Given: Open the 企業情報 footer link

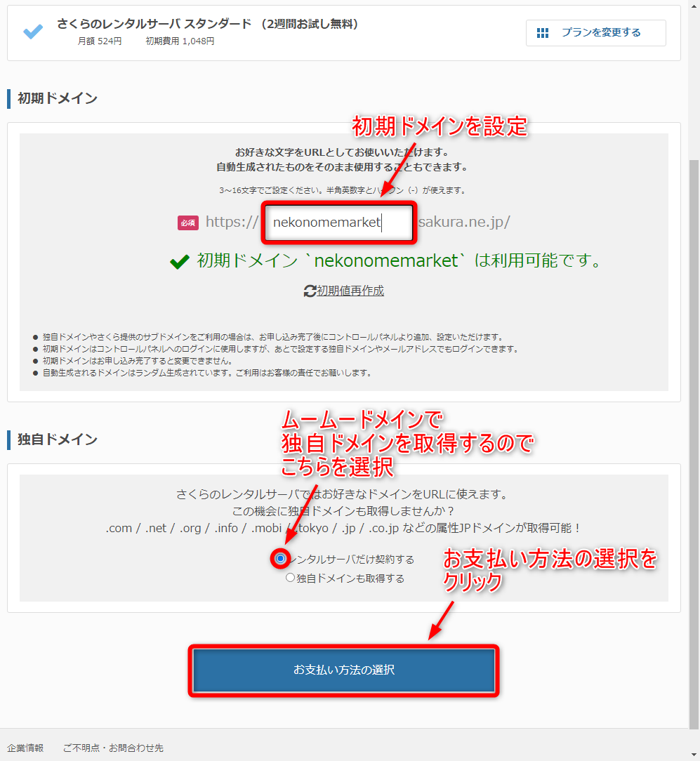Looking at the screenshot, I should click(x=25, y=748).
